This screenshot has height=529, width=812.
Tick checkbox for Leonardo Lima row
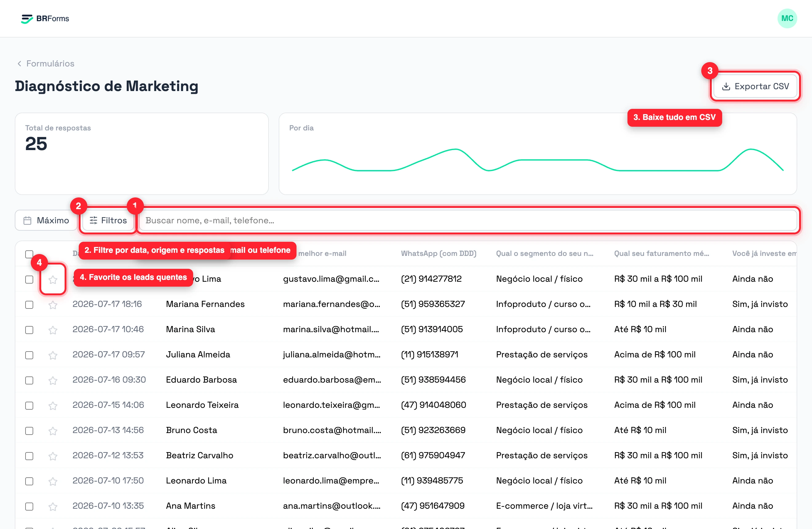pyautogui.click(x=29, y=481)
